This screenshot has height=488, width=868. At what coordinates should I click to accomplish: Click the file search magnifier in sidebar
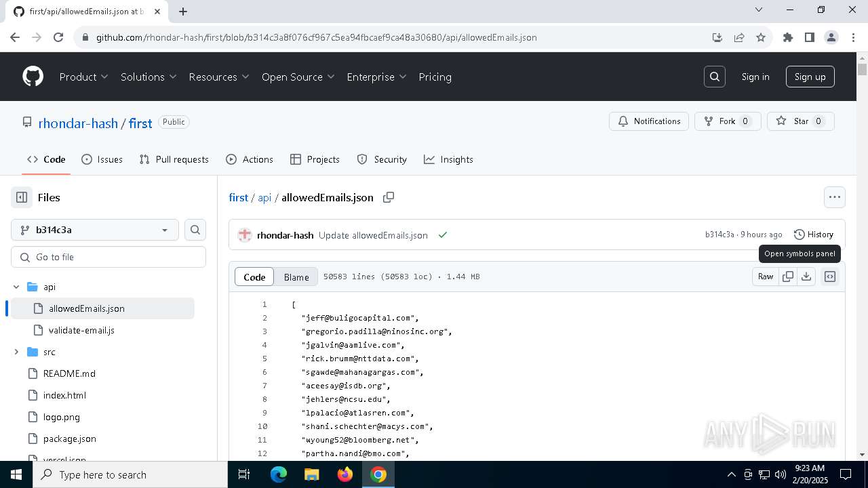click(x=195, y=230)
